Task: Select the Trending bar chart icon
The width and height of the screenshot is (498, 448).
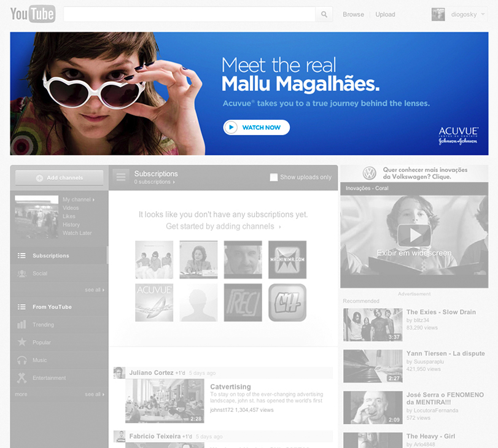Action: (x=21, y=325)
